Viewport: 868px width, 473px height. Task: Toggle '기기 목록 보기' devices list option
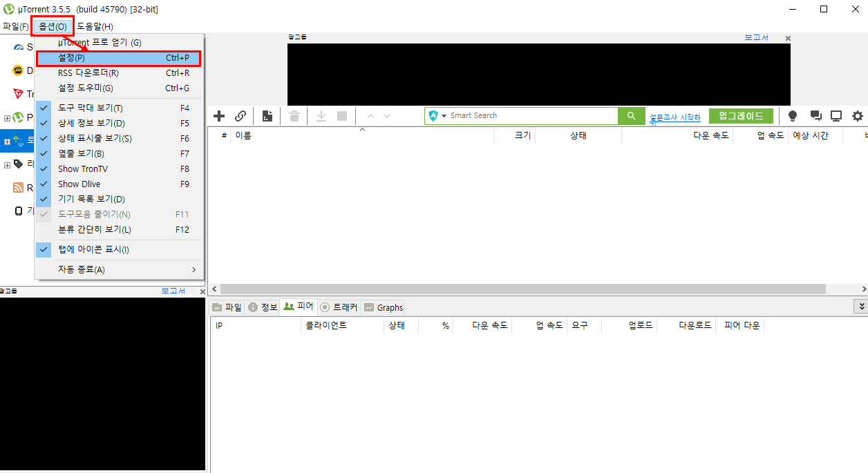pyautogui.click(x=120, y=199)
